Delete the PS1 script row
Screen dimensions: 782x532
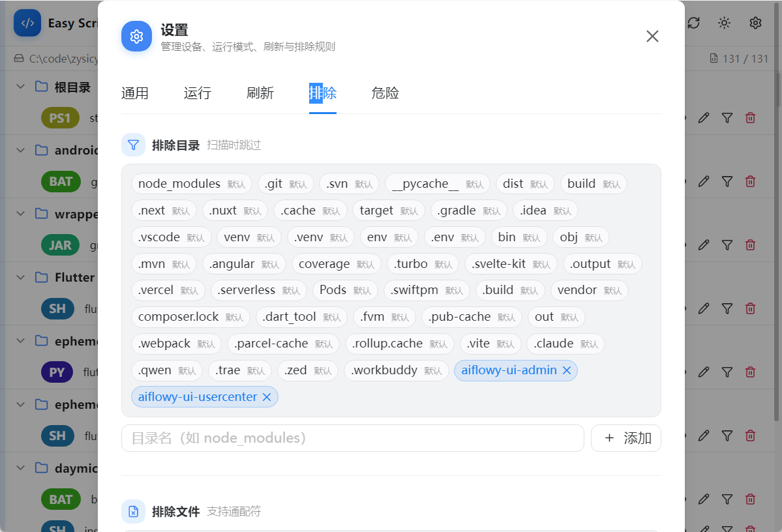pyautogui.click(x=750, y=118)
